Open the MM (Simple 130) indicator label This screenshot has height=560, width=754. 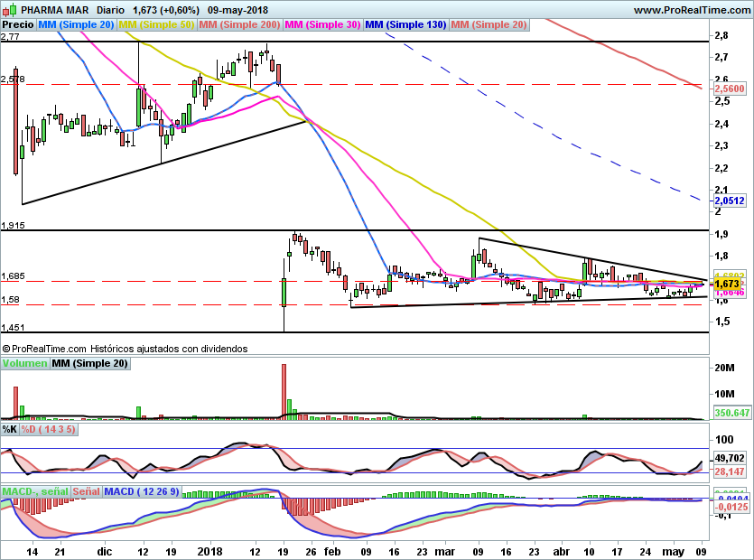pyautogui.click(x=405, y=24)
